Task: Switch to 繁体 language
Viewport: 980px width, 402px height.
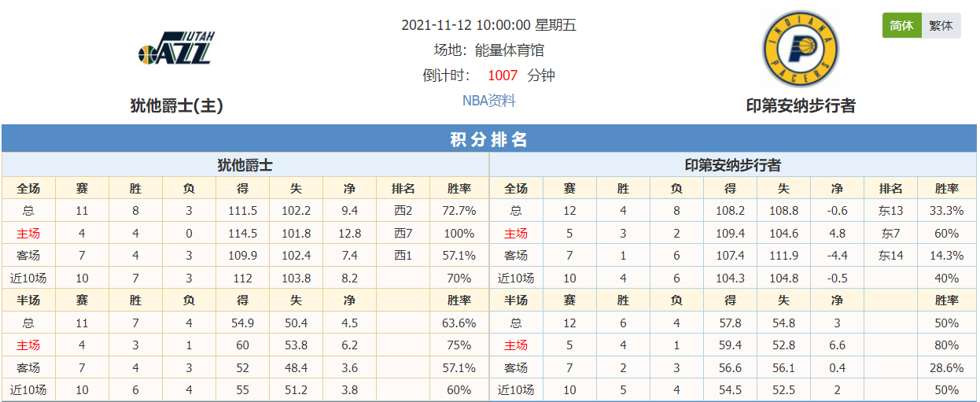Action: 941,25
